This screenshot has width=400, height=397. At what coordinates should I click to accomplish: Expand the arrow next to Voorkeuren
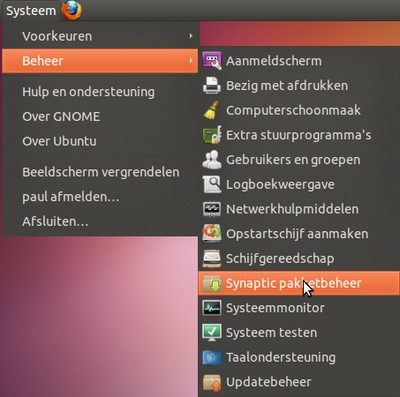click(191, 36)
